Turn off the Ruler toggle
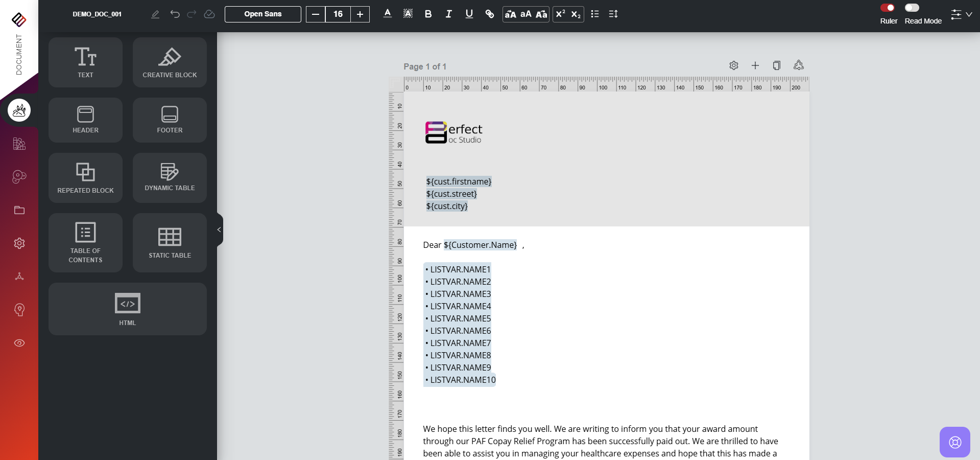Viewport: 980px width, 460px height. coord(888,8)
